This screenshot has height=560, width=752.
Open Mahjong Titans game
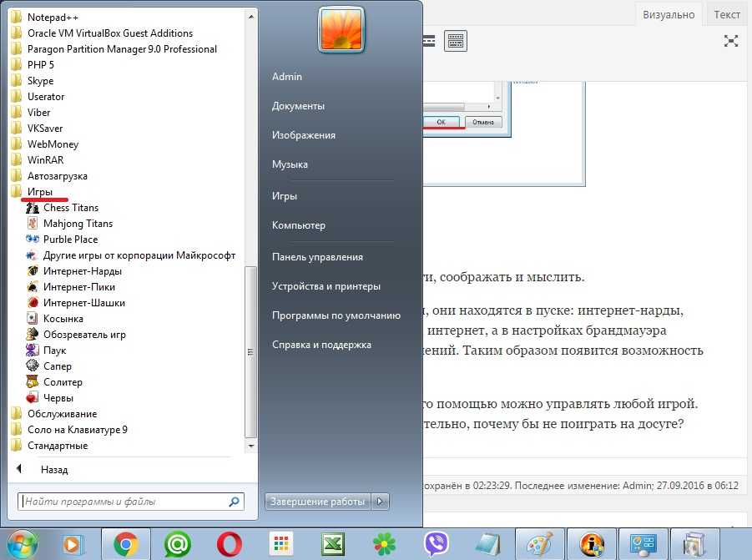click(77, 224)
